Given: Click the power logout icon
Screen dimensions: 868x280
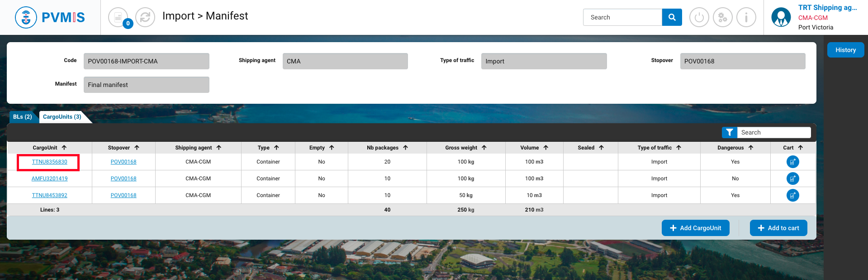Looking at the screenshot, I should click(x=699, y=18).
